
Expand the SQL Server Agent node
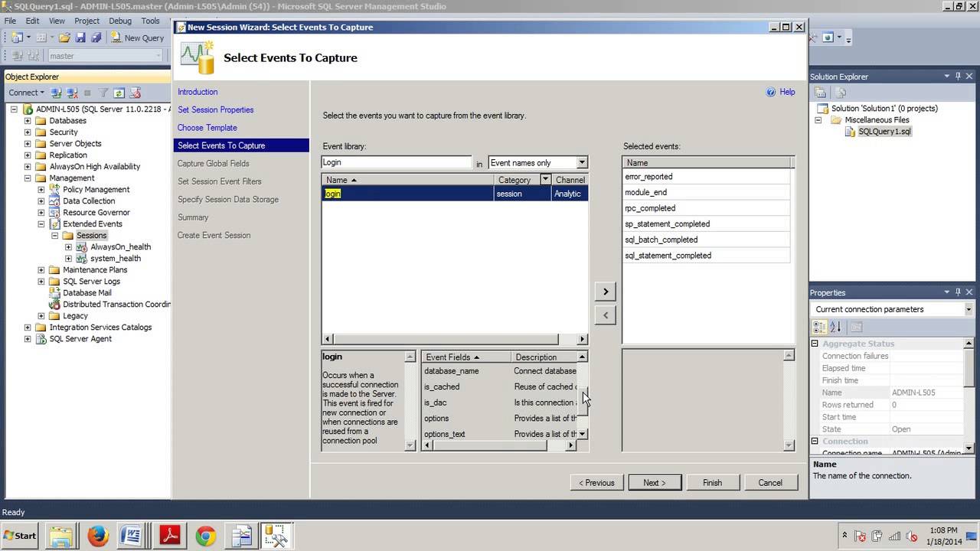(28, 339)
